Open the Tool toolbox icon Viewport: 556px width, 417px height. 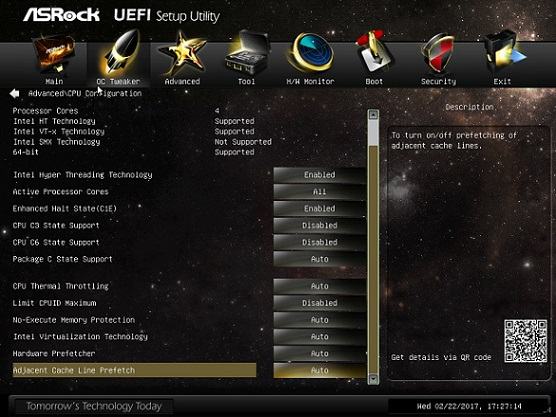pyautogui.click(x=246, y=53)
